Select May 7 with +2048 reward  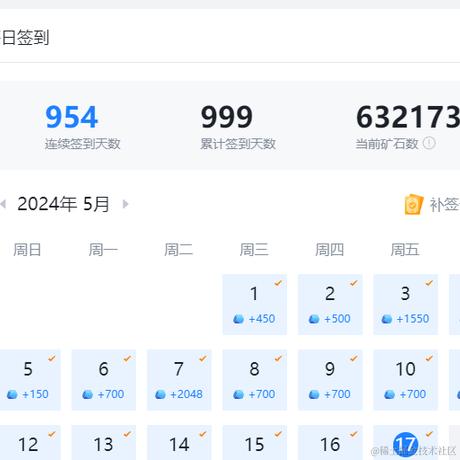click(179, 380)
